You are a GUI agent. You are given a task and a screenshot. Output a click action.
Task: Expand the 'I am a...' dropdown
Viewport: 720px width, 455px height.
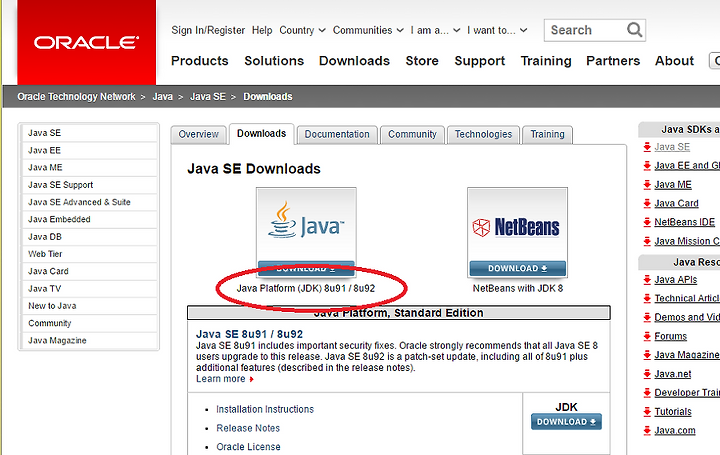click(x=435, y=30)
